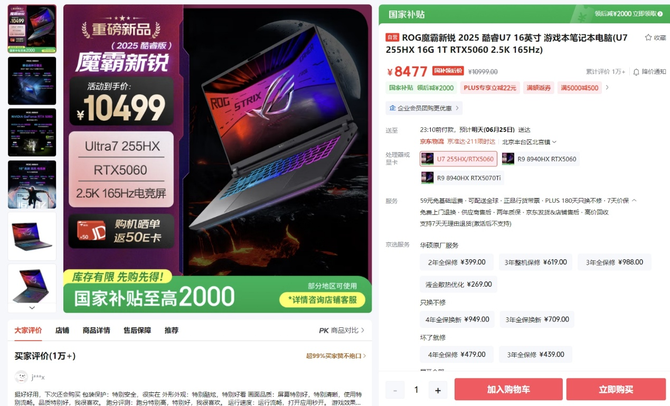
Task: Click the 立即购买 button
Action: tap(616, 389)
